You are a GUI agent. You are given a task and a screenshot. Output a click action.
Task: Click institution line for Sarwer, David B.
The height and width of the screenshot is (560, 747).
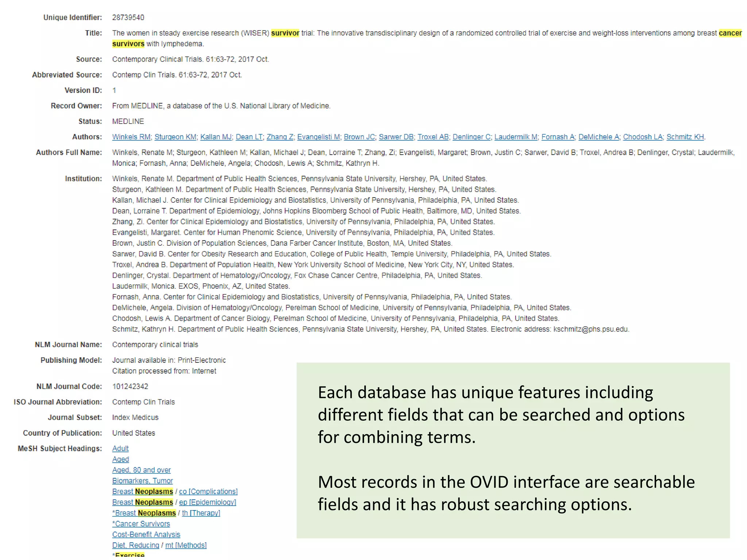(332, 254)
